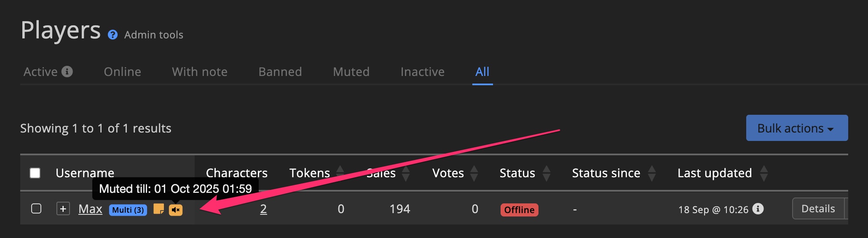Click the yellow note icon next to Max
Screen dimensions: 868x238
158,209
